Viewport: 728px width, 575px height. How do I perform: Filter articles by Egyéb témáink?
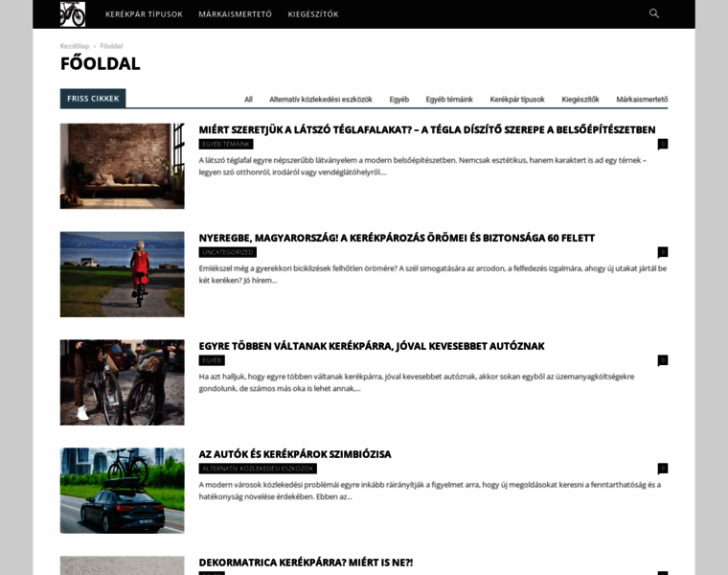pos(449,100)
